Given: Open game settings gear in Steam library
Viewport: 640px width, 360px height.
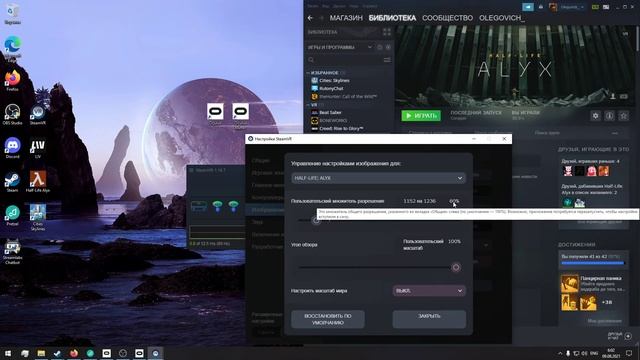Looking at the screenshot, I should coord(596,116).
